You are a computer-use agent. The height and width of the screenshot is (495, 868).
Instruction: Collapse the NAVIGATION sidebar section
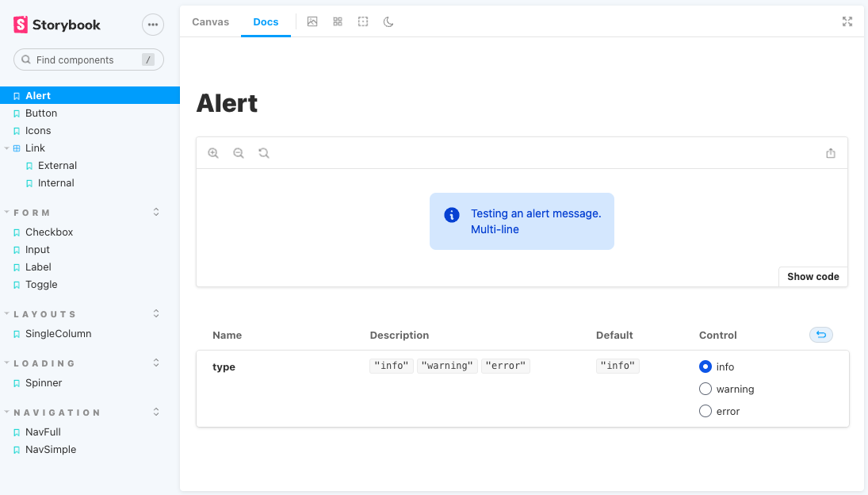(x=57, y=412)
